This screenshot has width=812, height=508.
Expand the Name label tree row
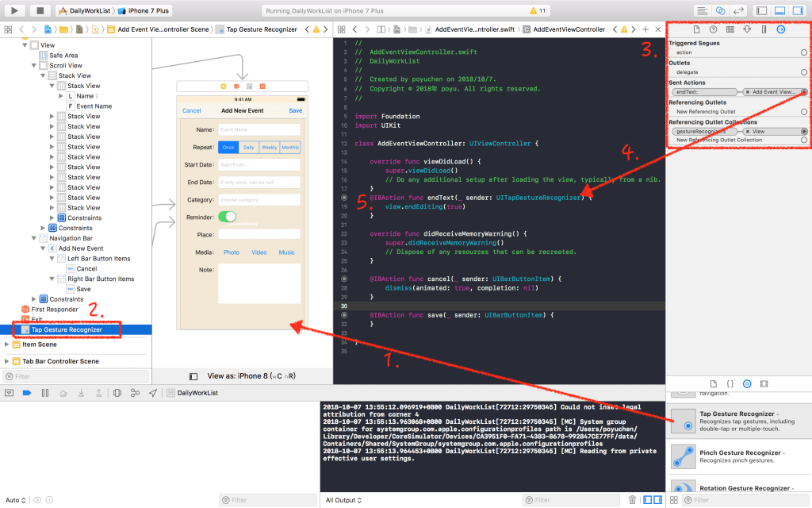coord(61,96)
